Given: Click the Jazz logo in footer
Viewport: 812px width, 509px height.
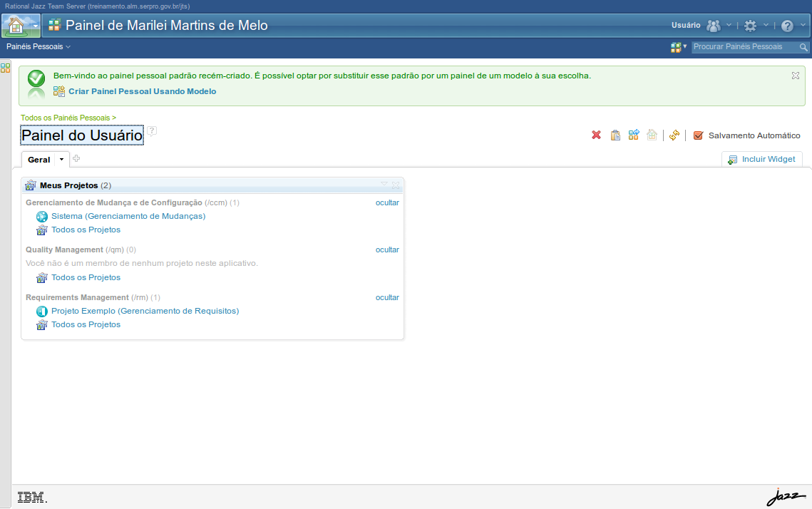Looking at the screenshot, I should pyautogui.click(x=786, y=497).
